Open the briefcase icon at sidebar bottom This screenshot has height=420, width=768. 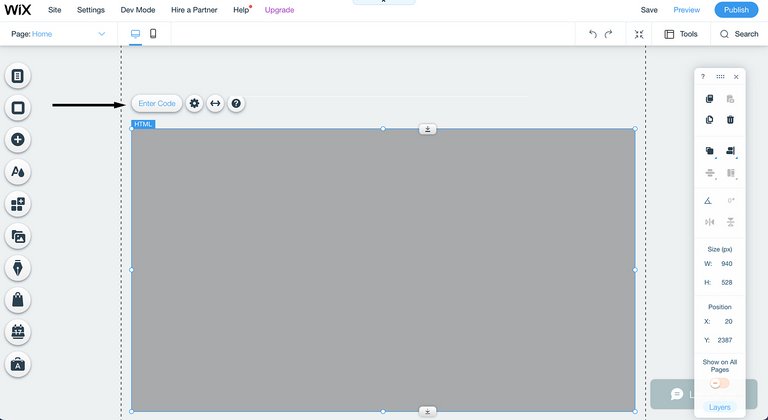(x=18, y=364)
